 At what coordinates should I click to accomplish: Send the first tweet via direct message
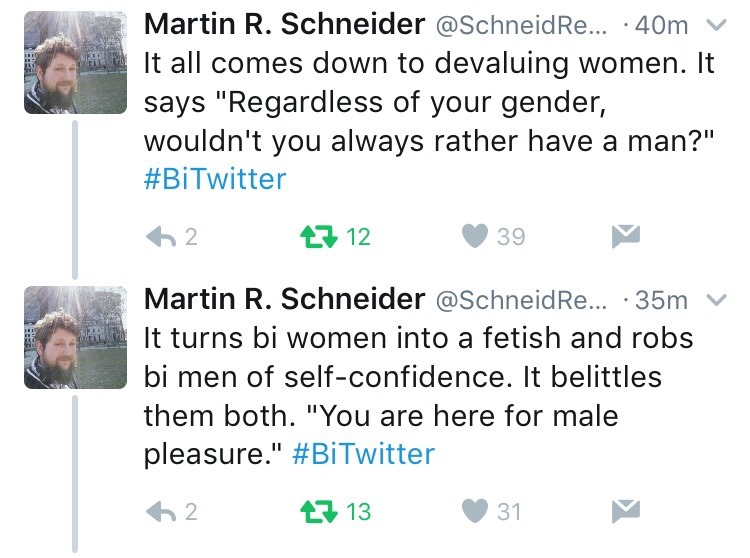(625, 237)
